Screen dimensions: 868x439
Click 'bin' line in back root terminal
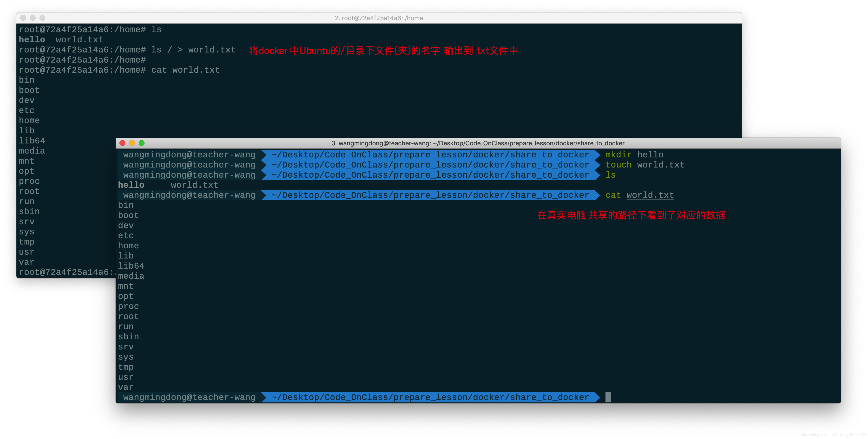pos(27,80)
